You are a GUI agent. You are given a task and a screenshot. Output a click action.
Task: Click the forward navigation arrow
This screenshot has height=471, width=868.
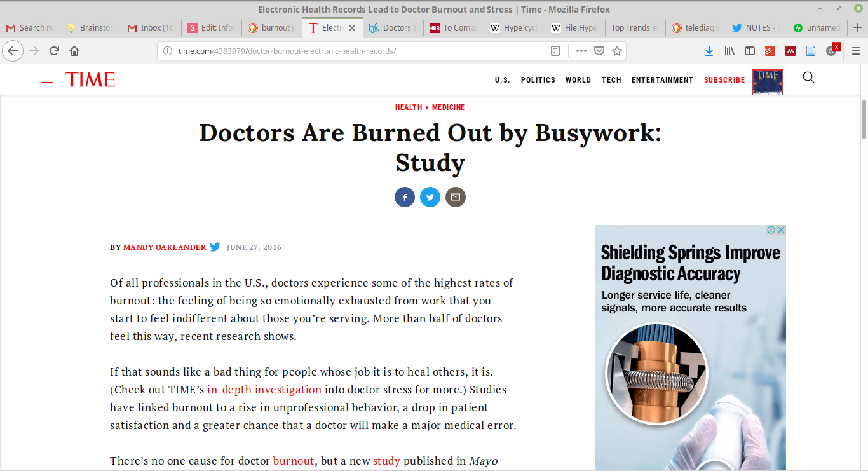tap(34, 51)
